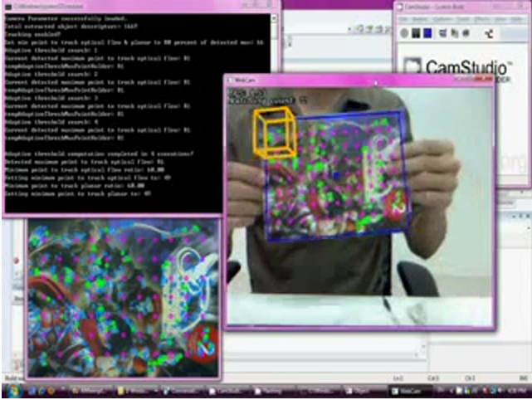Click the console window title bar

[141, 6]
